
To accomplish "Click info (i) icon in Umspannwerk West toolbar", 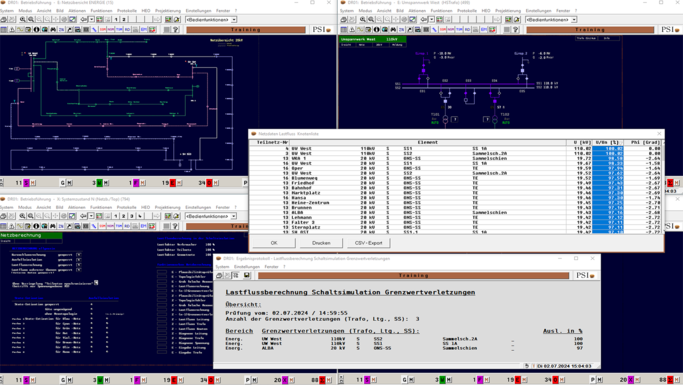I will pos(376,30).
